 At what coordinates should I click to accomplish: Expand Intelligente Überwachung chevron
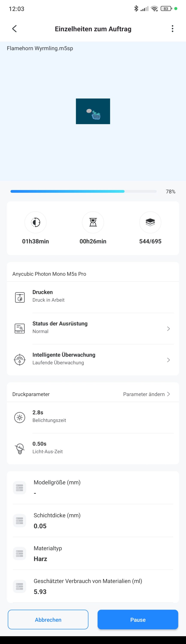click(168, 360)
